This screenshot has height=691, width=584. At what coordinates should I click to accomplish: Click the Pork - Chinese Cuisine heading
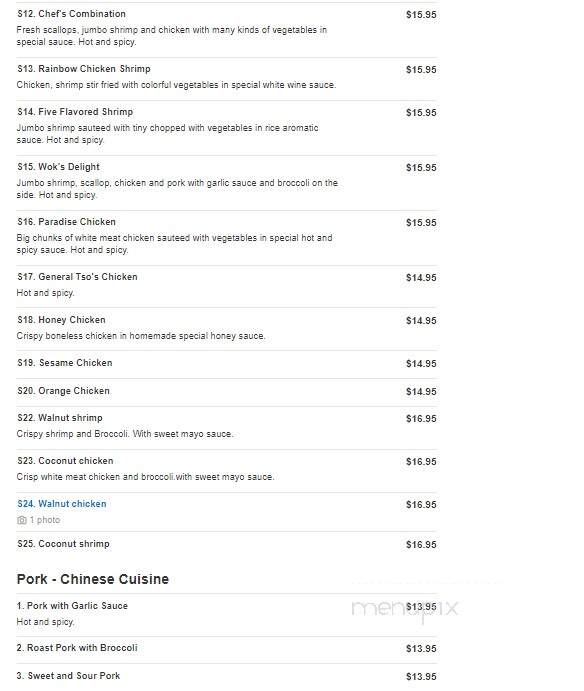[x=93, y=579]
